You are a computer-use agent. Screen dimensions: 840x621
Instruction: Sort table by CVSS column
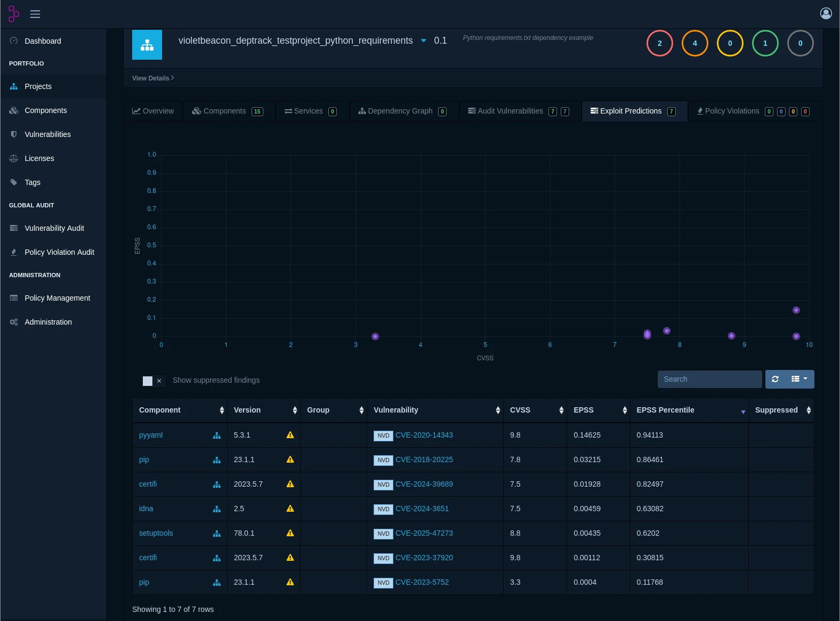(535, 410)
